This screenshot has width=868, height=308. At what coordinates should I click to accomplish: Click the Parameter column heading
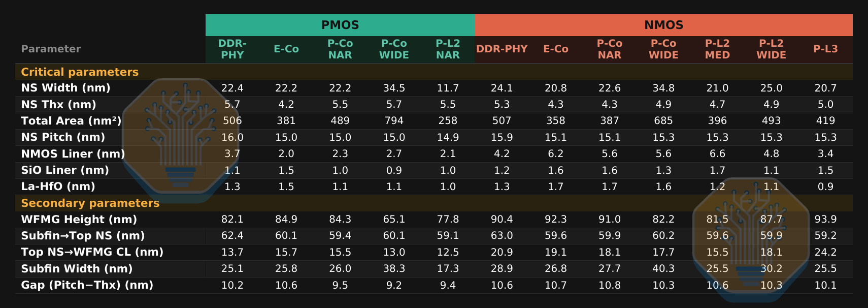pos(51,49)
